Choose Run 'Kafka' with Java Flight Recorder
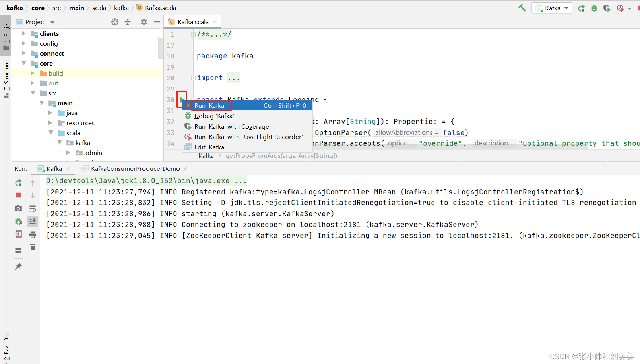 tap(247, 137)
